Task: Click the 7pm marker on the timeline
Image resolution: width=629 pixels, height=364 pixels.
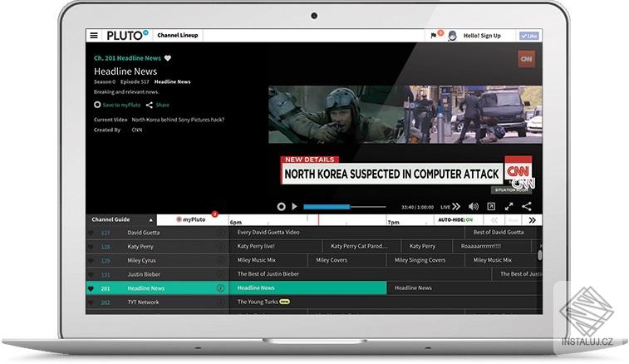Action: 393,222
